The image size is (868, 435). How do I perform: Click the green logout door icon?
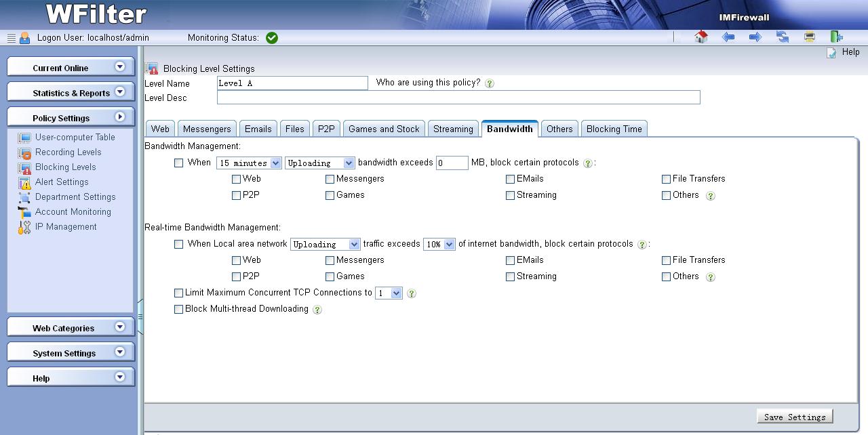coord(837,37)
